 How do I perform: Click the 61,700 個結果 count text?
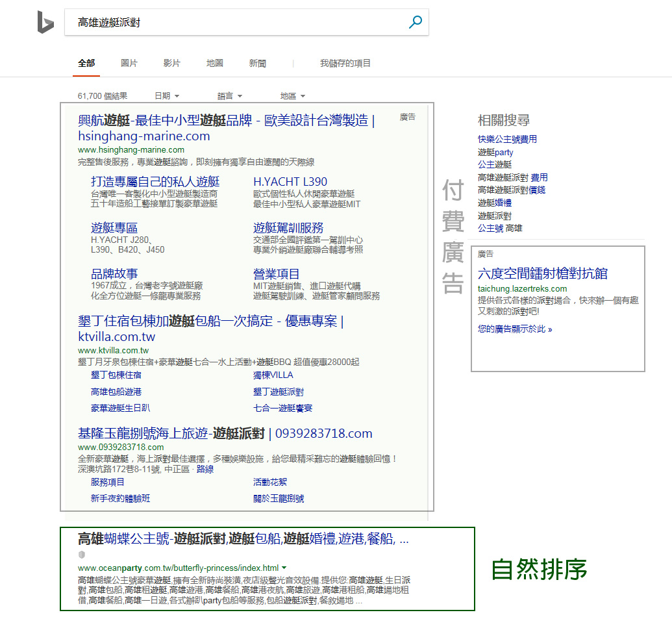[x=103, y=96]
